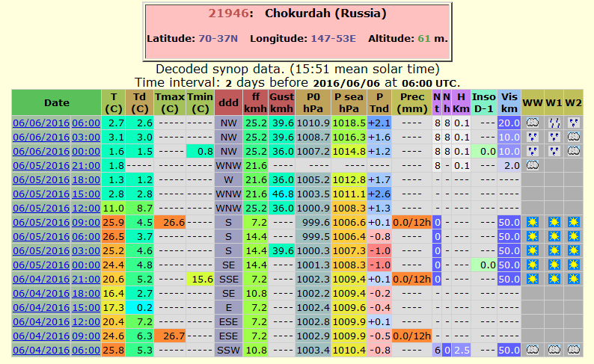This screenshot has width=594, height=364.
Task: Click the W2 cloud icon for 06/06/2016 03:00
Action: click(574, 137)
